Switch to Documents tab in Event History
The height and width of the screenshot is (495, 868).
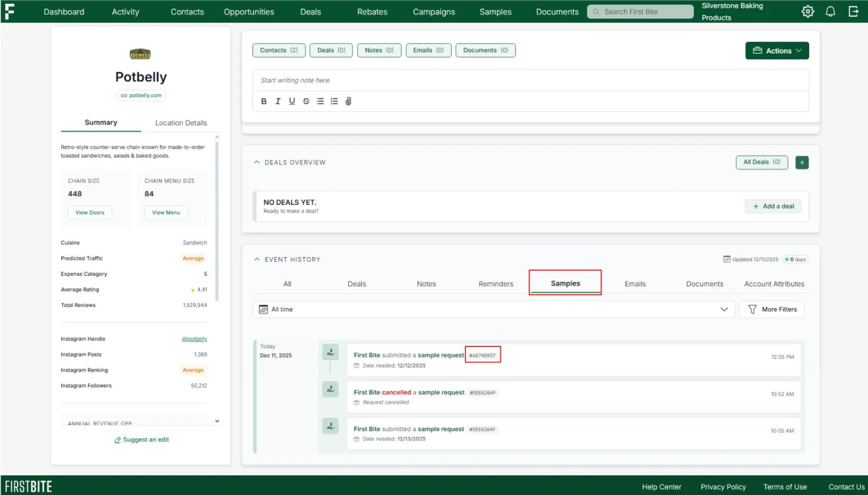[705, 284]
